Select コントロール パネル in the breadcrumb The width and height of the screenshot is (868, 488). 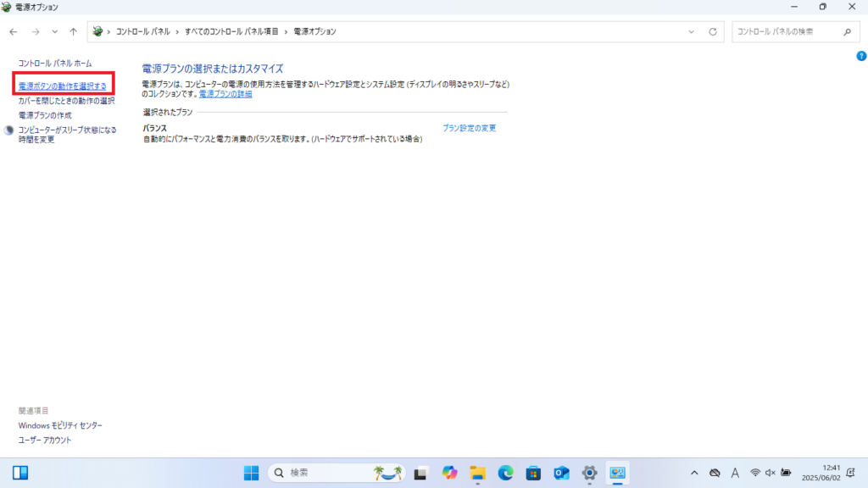[x=142, y=31]
